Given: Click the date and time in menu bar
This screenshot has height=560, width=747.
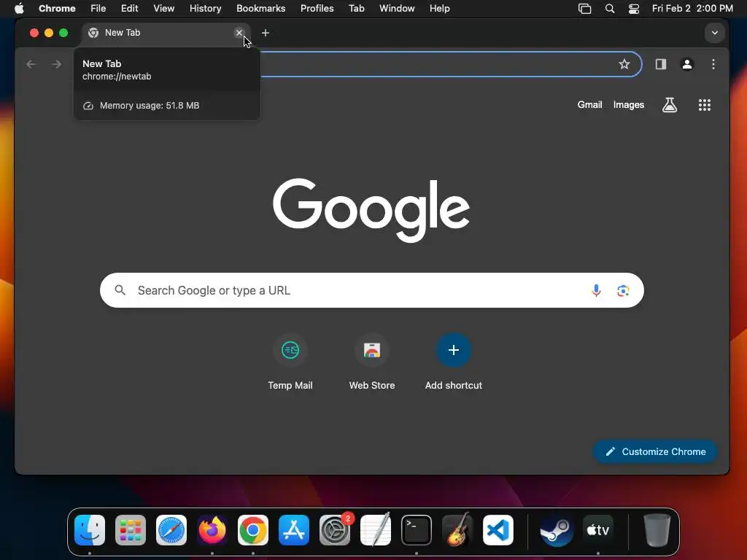Looking at the screenshot, I should pyautogui.click(x=692, y=8).
